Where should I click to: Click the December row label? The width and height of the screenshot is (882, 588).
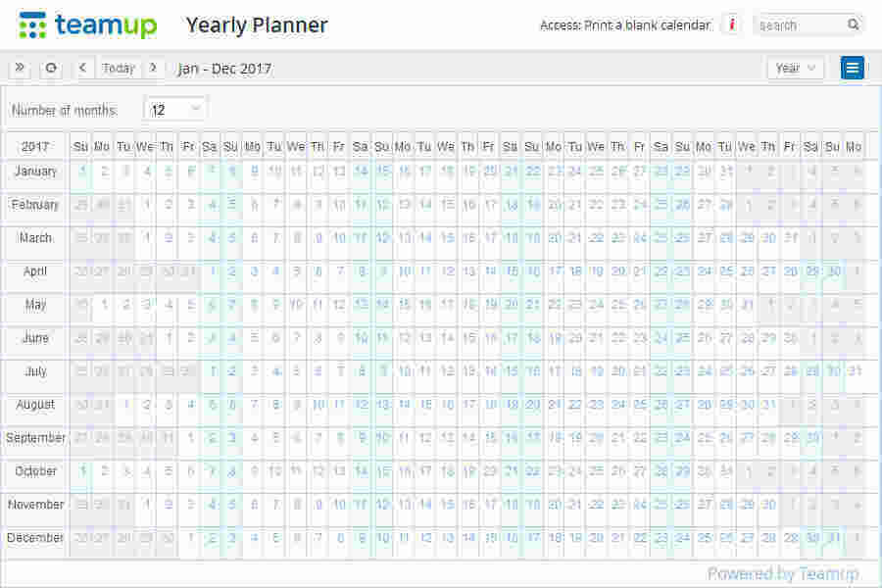[x=35, y=538]
